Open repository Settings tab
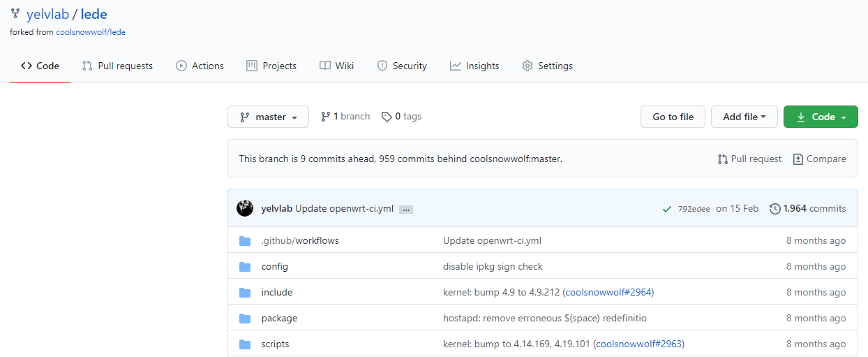Viewport: 868px width, 357px height. point(547,66)
